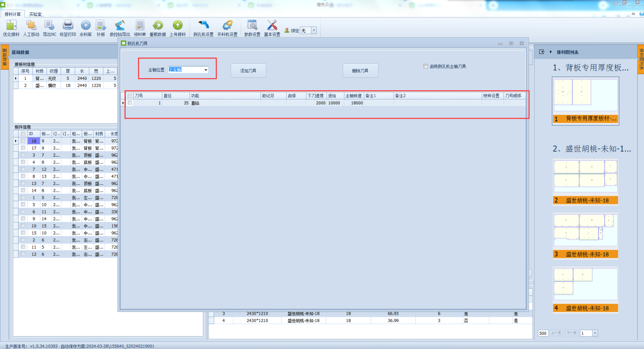The image size is (644, 349).
Task: Click the 66.93 cell in bottom table
Action: (x=393, y=314)
